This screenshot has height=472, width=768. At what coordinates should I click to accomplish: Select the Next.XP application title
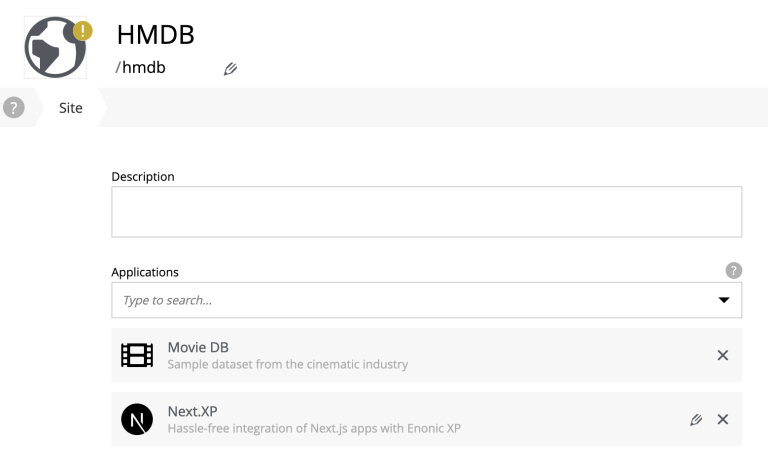click(192, 411)
